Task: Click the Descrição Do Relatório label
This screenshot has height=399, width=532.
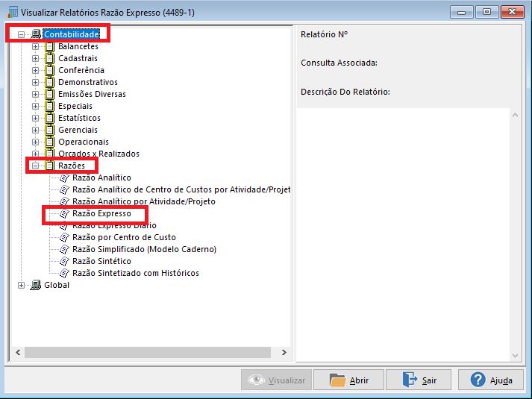Action: (x=345, y=92)
